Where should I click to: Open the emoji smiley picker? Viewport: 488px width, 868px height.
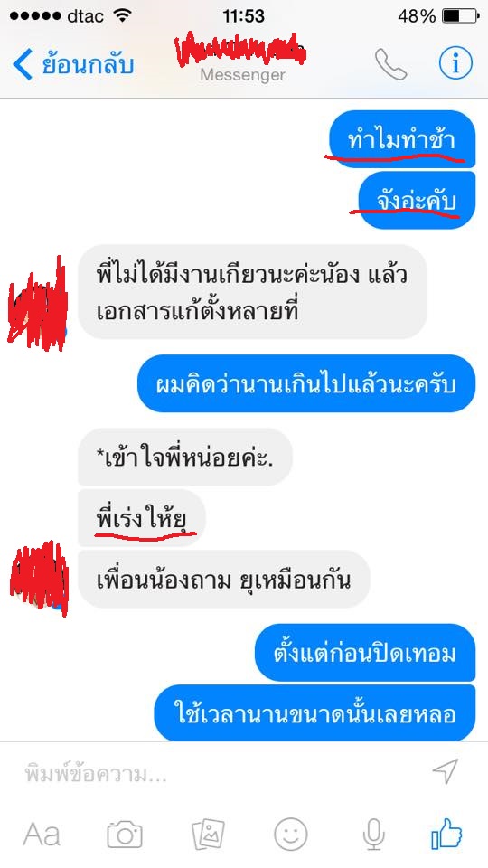coord(290,834)
